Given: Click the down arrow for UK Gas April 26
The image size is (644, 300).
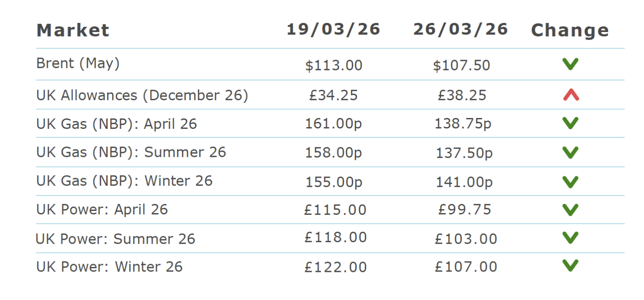Looking at the screenshot, I should 570,123.
